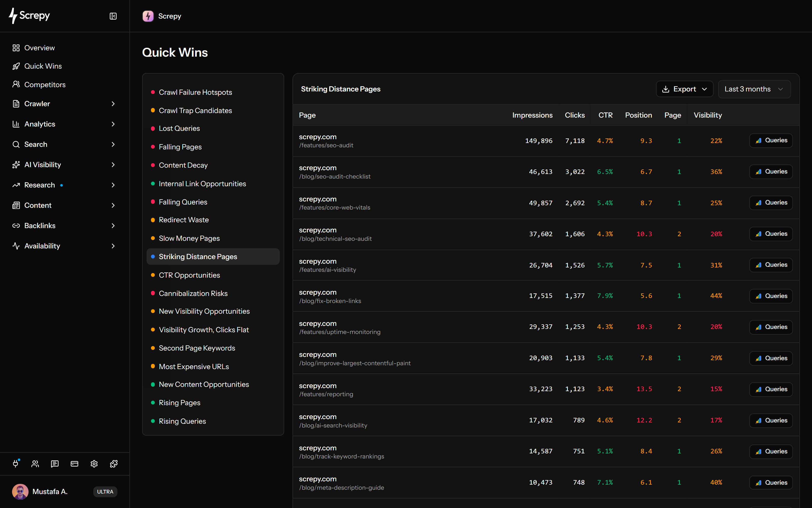
Task: Open the pink Screpy project icon
Action: tap(148, 16)
